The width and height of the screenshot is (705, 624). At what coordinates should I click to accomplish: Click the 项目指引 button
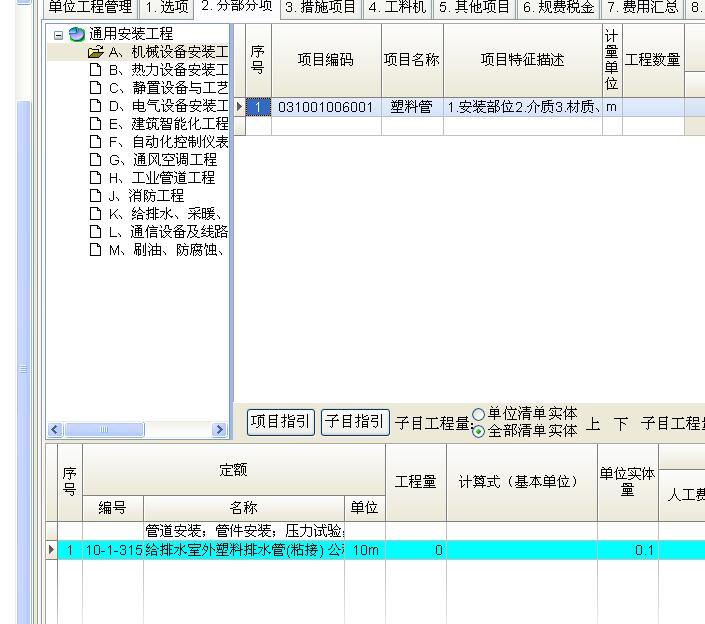coord(281,422)
